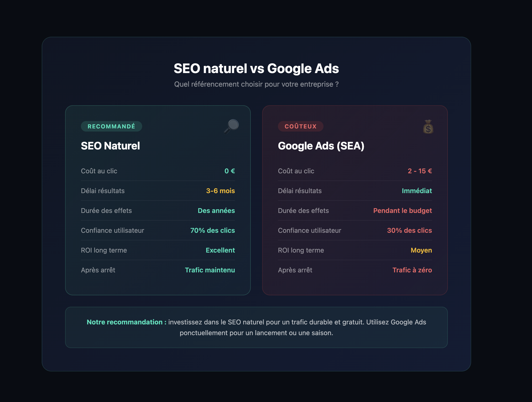The image size is (532, 402).
Task: Click the 3-6 mois delay value
Action: [220, 191]
